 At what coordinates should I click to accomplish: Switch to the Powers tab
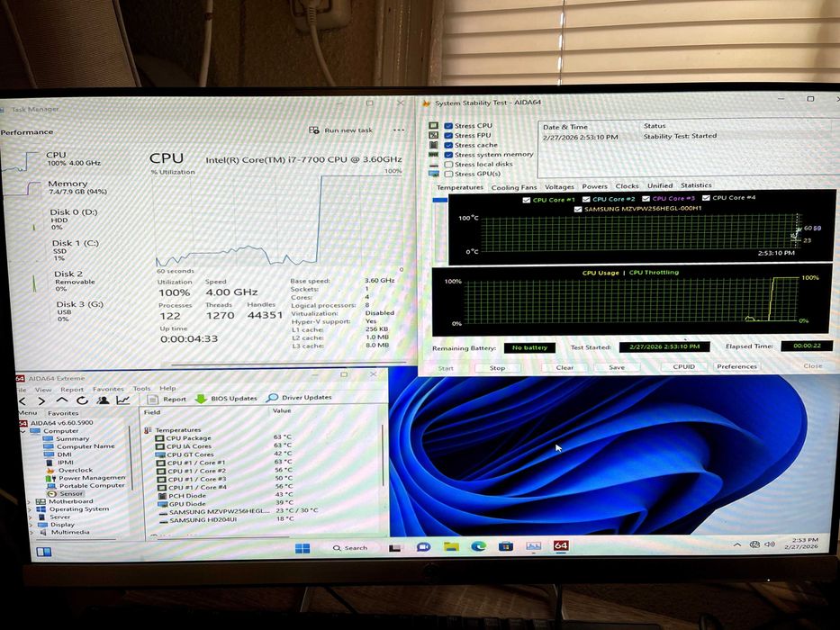(x=594, y=186)
